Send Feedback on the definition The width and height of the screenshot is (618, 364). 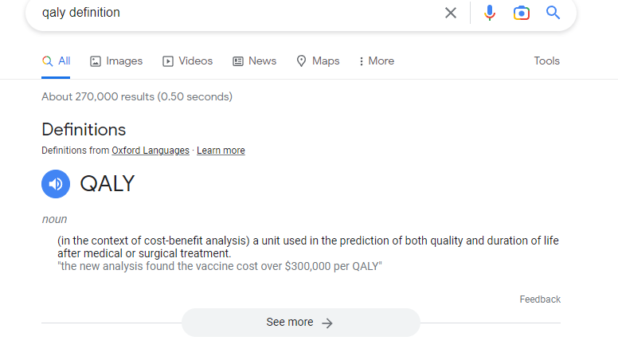click(540, 299)
